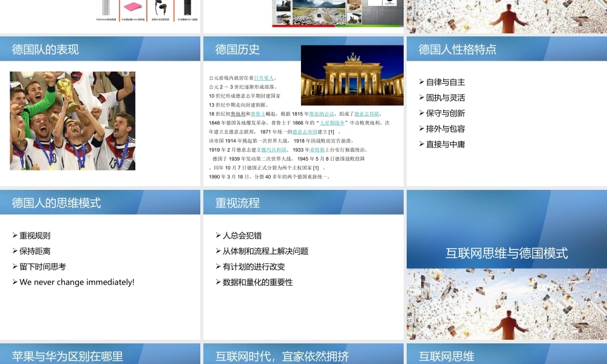Follow the 魏玛共和国 hyperlink
Viewport: 607px width, 364px height.
click(274, 150)
